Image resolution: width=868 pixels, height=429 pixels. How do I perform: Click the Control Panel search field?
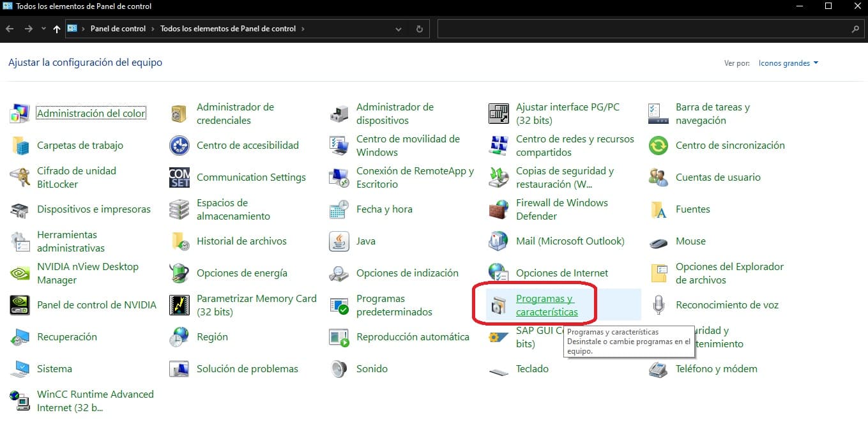(x=650, y=29)
